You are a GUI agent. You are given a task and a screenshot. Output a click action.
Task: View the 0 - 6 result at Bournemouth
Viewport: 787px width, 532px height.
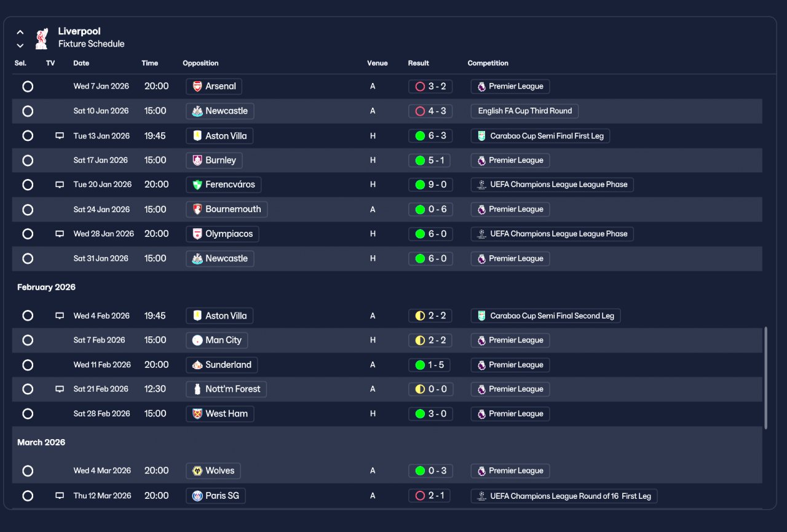pos(430,209)
